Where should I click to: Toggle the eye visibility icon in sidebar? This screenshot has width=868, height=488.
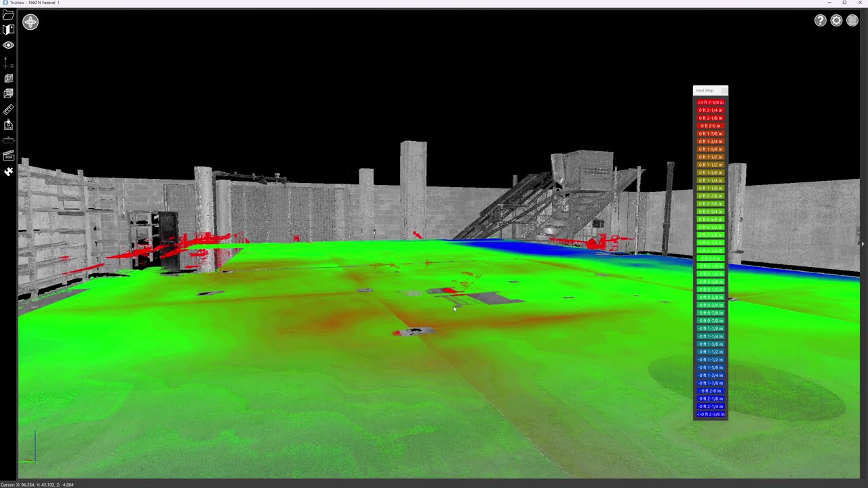[x=8, y=45]
